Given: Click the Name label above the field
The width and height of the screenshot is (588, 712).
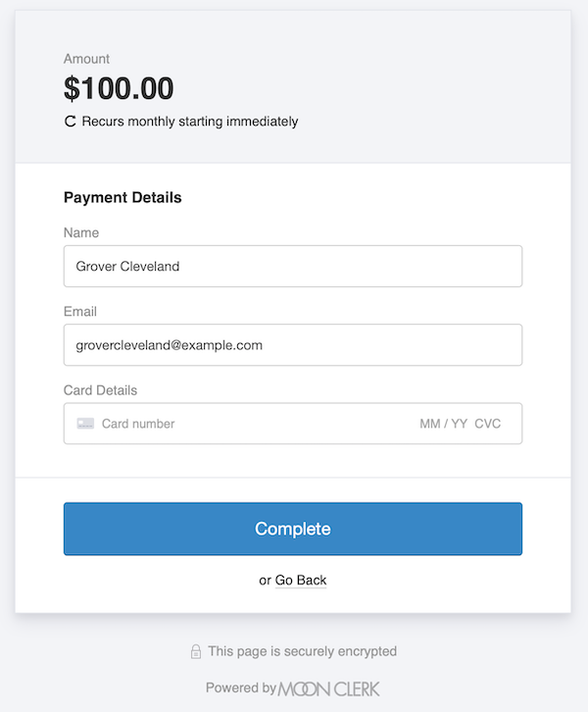Looking at the screenshot, I should click(x=81, y=233).
